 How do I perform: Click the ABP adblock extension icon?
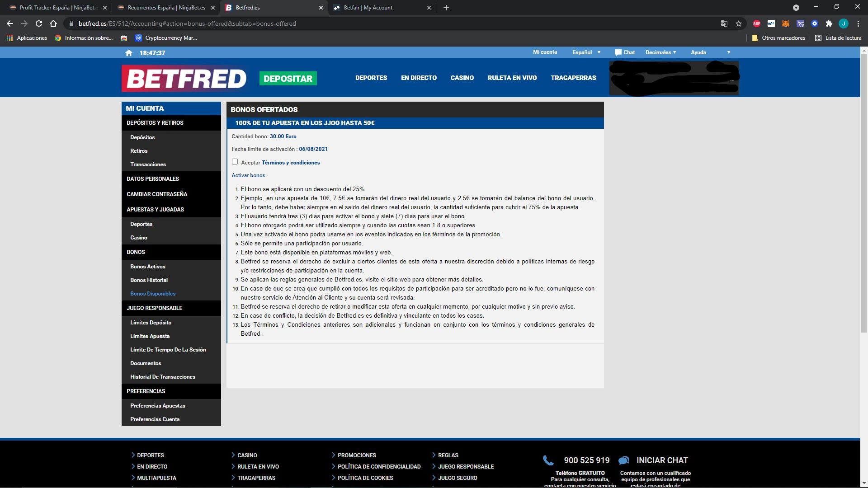tap(757, 23)
